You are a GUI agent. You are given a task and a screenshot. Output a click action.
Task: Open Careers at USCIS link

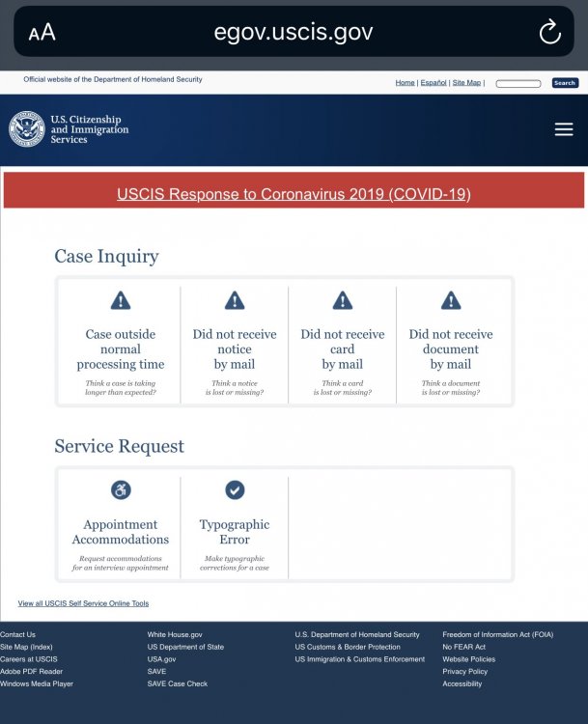click(x=29, y=659)
